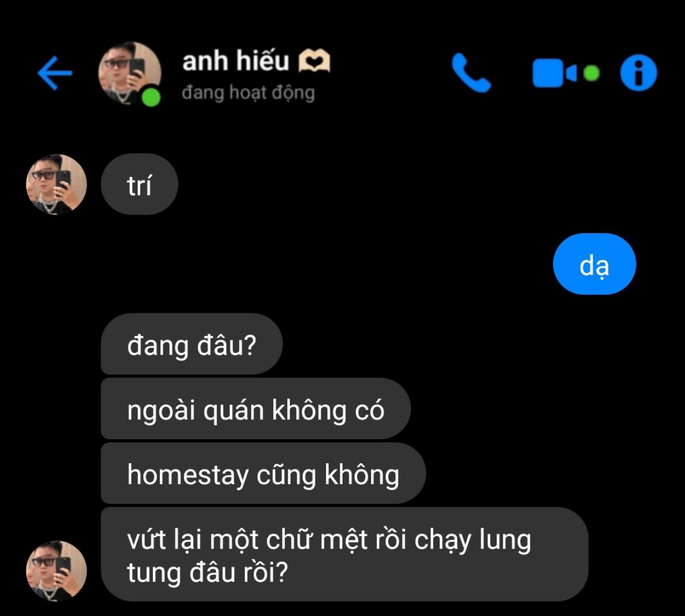This screenshot has width=685, height=616.
Task: Open contact name anh hiếu
Action: (x=236, y=61)
